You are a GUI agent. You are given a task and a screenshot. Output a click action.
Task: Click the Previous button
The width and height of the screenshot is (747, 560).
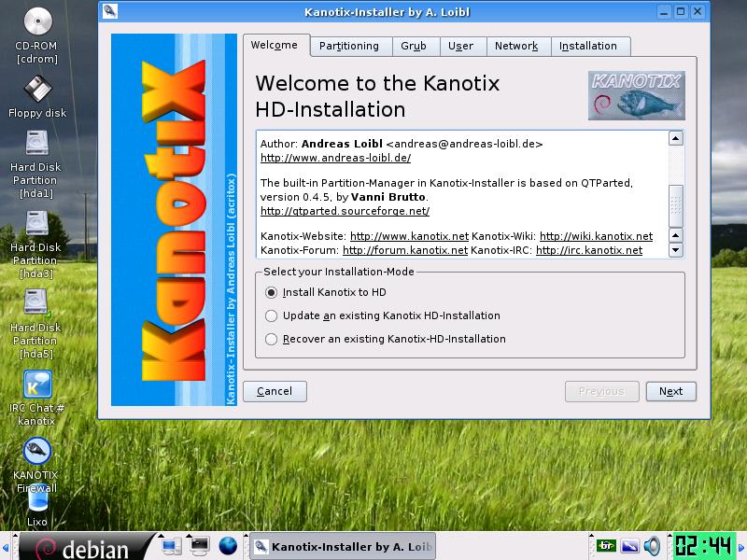tap(601, 391)
